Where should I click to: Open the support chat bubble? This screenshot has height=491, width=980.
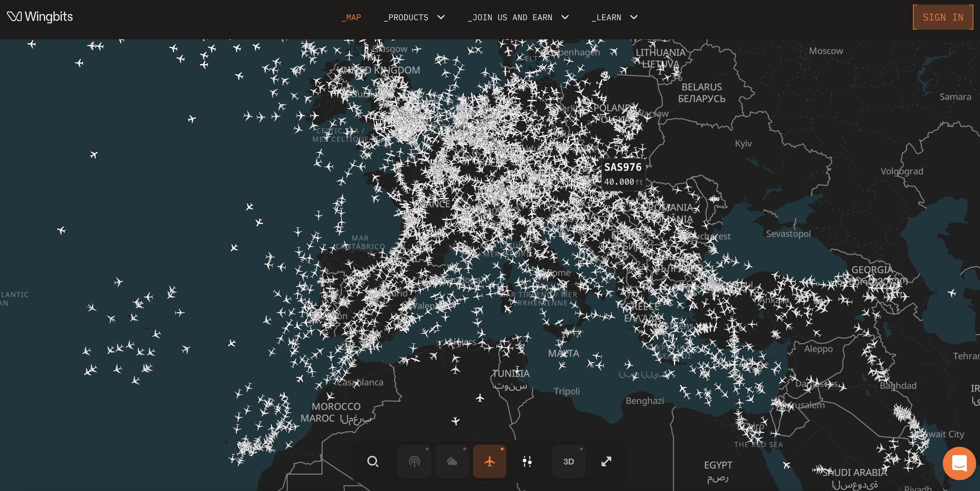(959, 464)
